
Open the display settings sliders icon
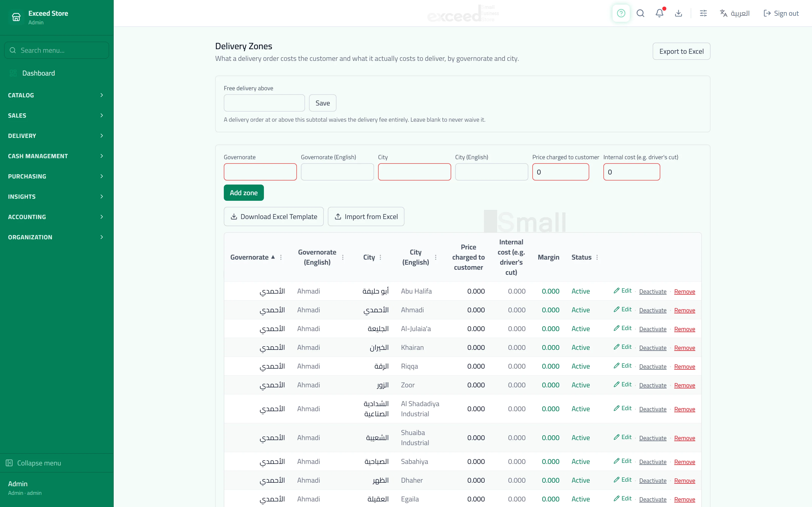click(x=703, y=13)
